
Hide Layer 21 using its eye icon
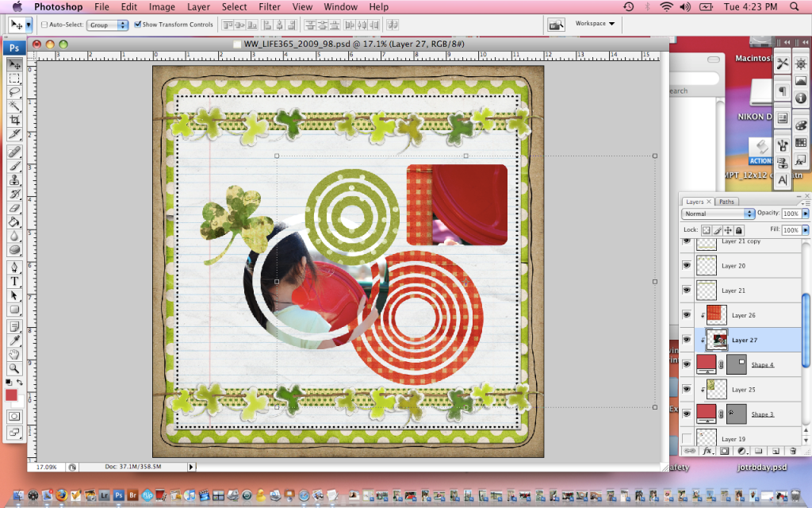(x=687, y=291)
